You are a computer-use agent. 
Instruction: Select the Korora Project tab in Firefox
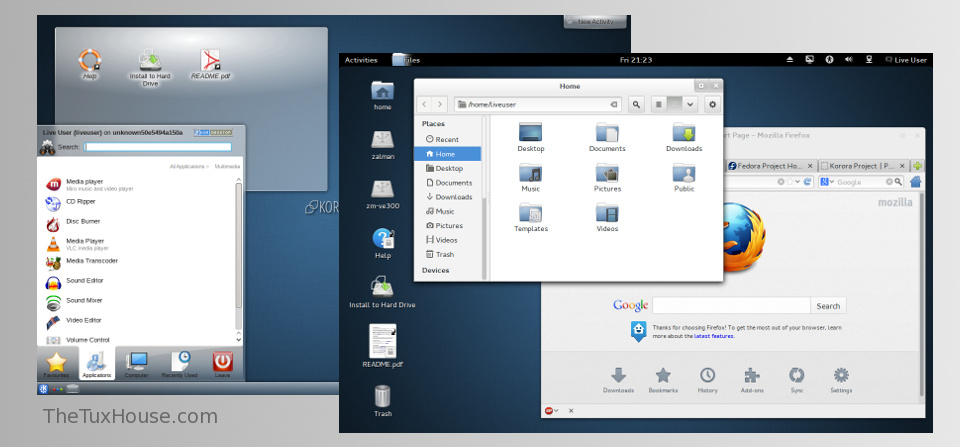point(861,165)
